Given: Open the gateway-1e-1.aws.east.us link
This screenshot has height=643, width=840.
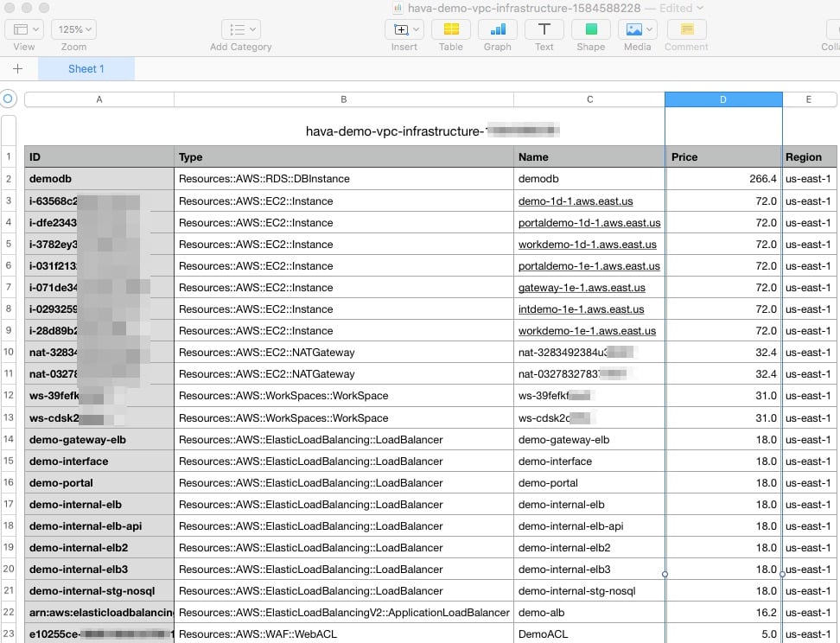Looking at the screenshot, I should tap(581, 288).
